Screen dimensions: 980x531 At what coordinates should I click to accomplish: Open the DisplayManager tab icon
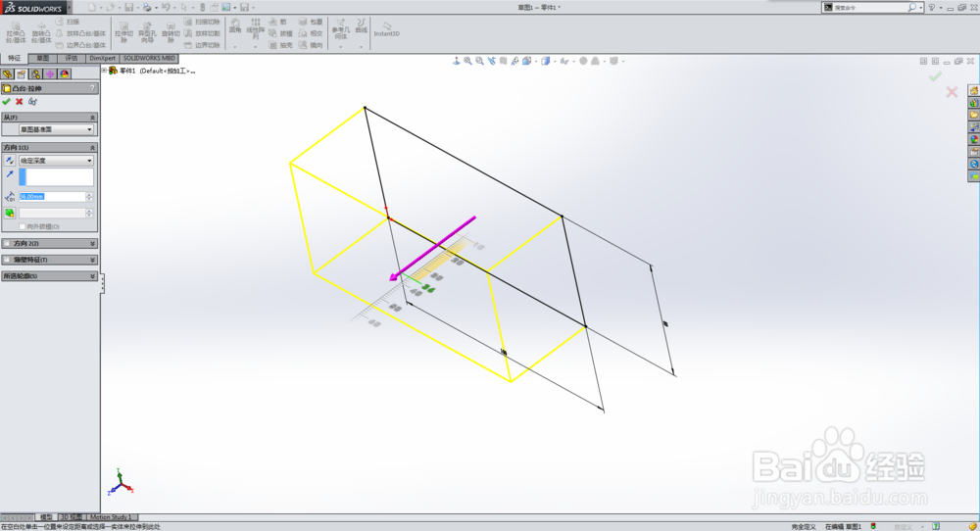pyautogui.click(x=65, y=74)
